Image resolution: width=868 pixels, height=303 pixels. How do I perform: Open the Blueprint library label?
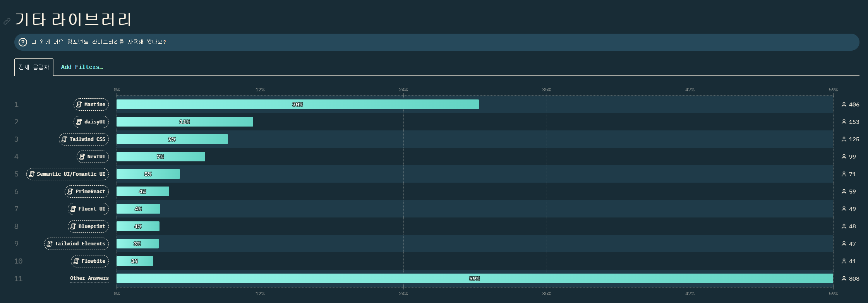88,226
